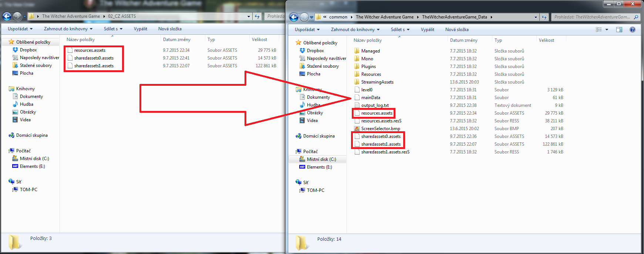Viewport: 644px width, 254px height.
Task: Select Videa library in right window
Action: (x=312, y=121)
